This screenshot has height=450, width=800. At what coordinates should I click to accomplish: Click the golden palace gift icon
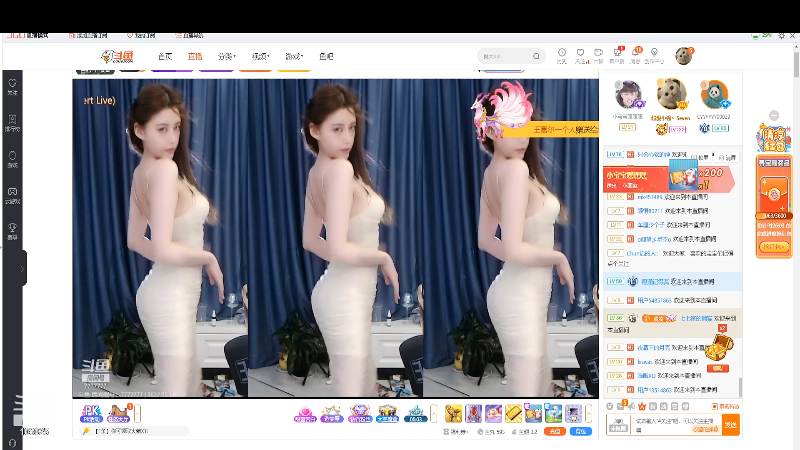(x=387, y=414)
